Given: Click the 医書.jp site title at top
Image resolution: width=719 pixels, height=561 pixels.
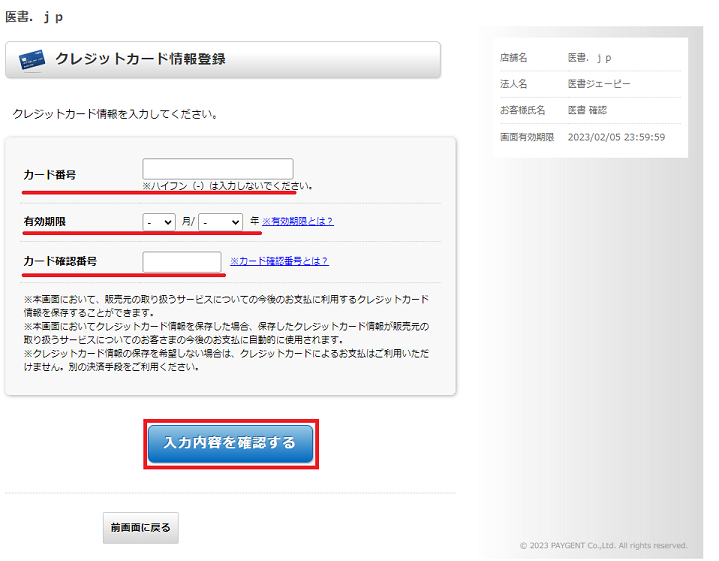Looking at the screenshot, I should (34, 17).
